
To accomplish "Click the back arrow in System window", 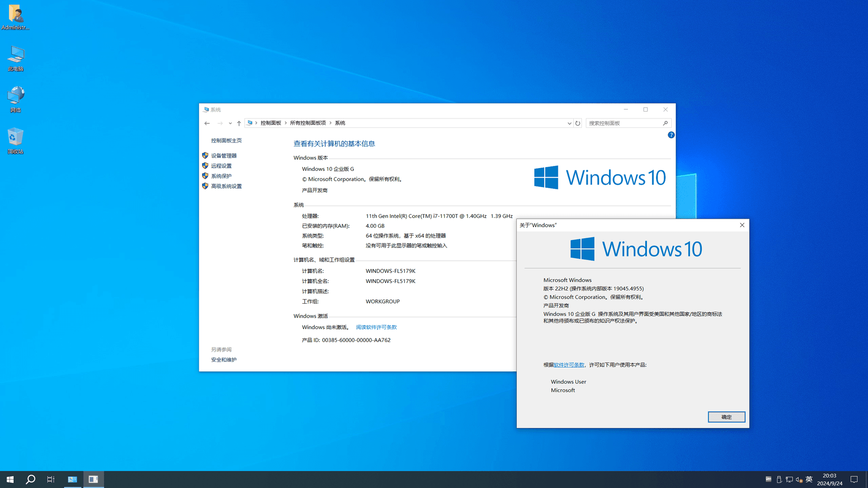I will click(x=207, y=123).
